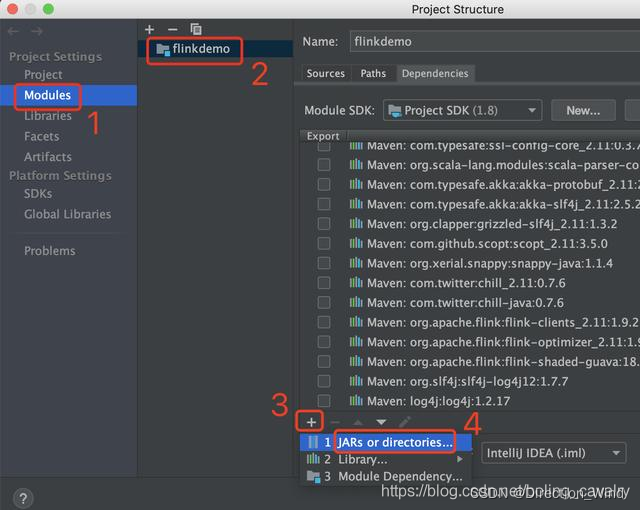Toggle export checkbox for flink-optimizer_2.11
Viewport: 640px width, 510px height.
[324, 342]
